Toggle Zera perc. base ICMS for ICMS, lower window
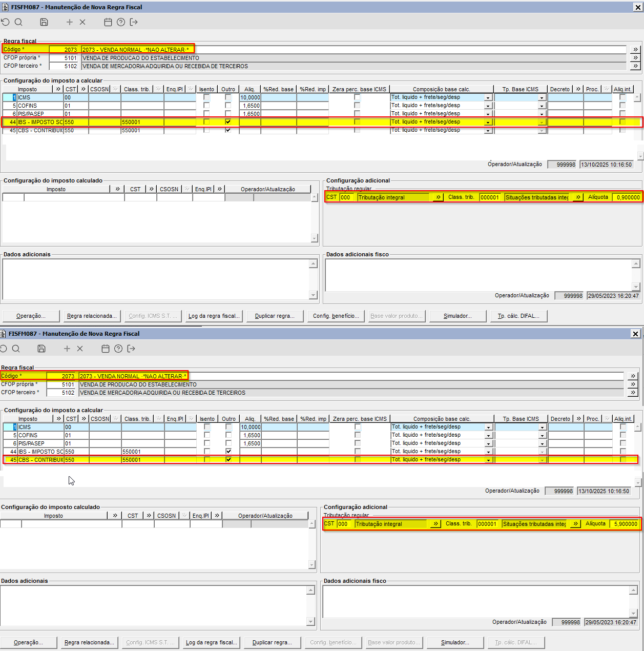 (x=358, y=427)
